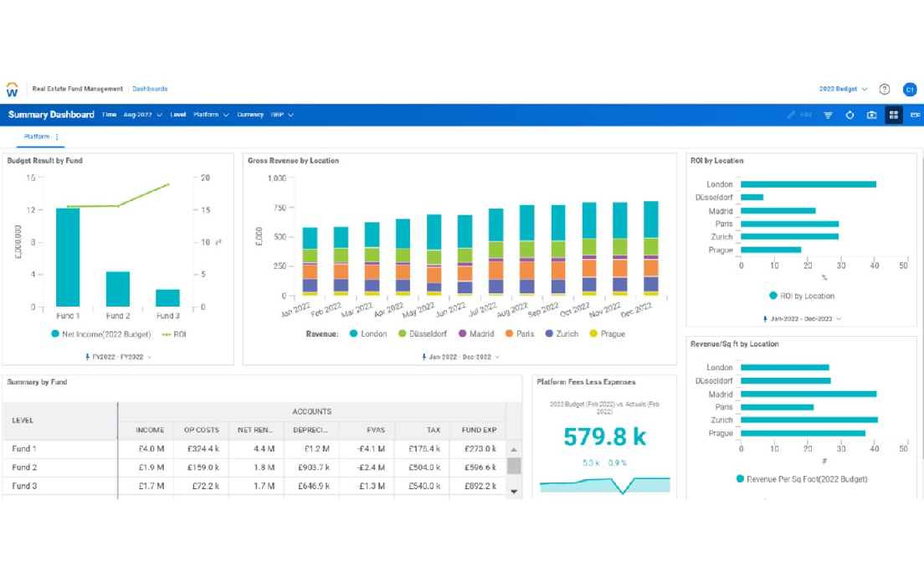Click Summary by Fund scroll down arrow

tap(514, 491)
